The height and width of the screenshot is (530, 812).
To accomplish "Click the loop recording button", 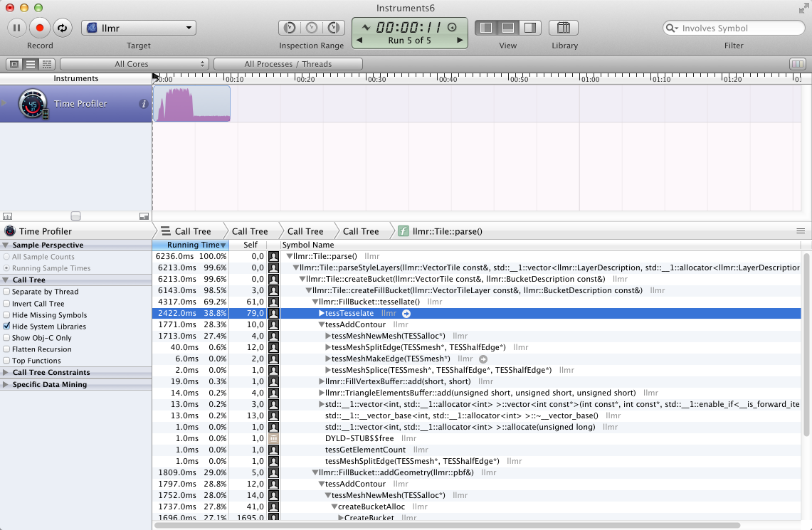I will pyautogui.click(x=63, y=28).
